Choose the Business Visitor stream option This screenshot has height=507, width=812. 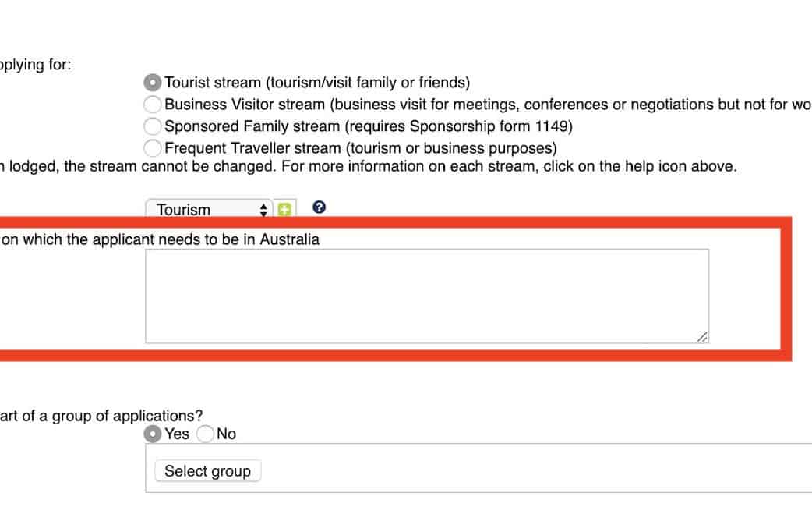click(x=154, y=104)
